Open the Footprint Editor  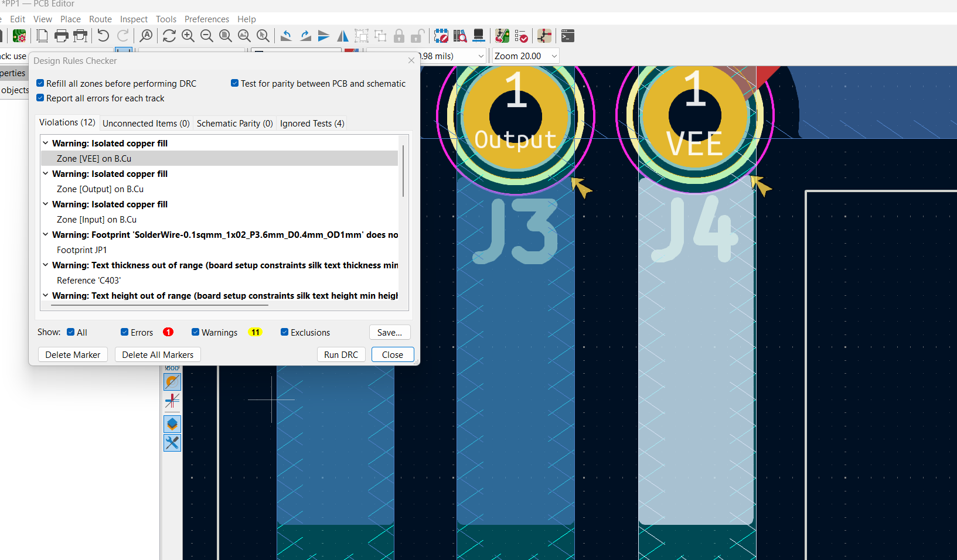(x=441, y=36)
